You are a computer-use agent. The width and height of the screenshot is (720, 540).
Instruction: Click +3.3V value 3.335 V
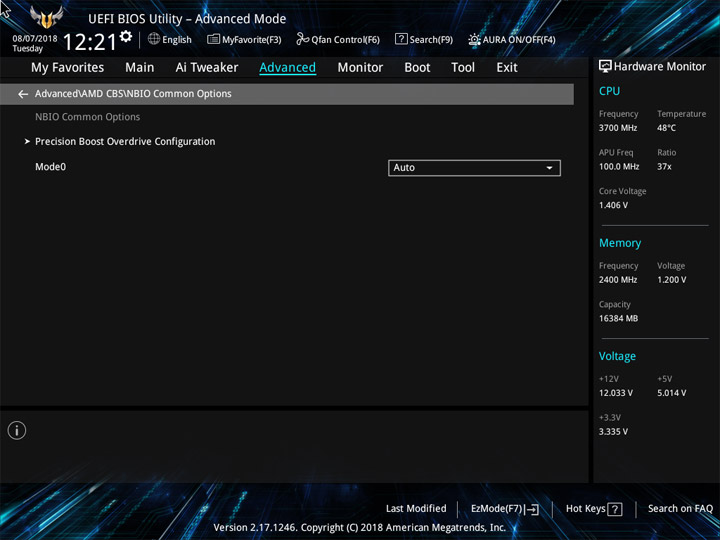coord(613,432)
